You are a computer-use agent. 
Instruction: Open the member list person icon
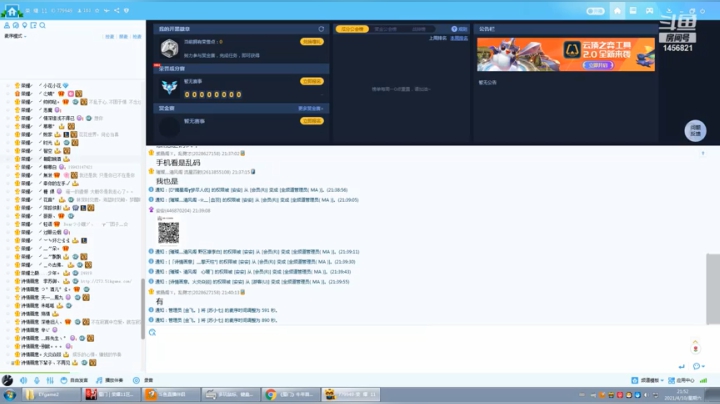click(7, 25)
